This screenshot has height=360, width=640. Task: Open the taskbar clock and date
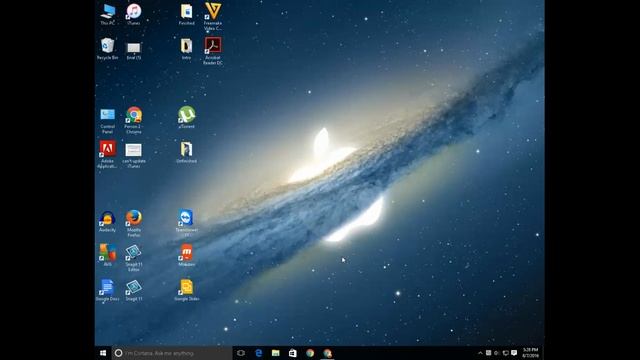tap(531, 353)
